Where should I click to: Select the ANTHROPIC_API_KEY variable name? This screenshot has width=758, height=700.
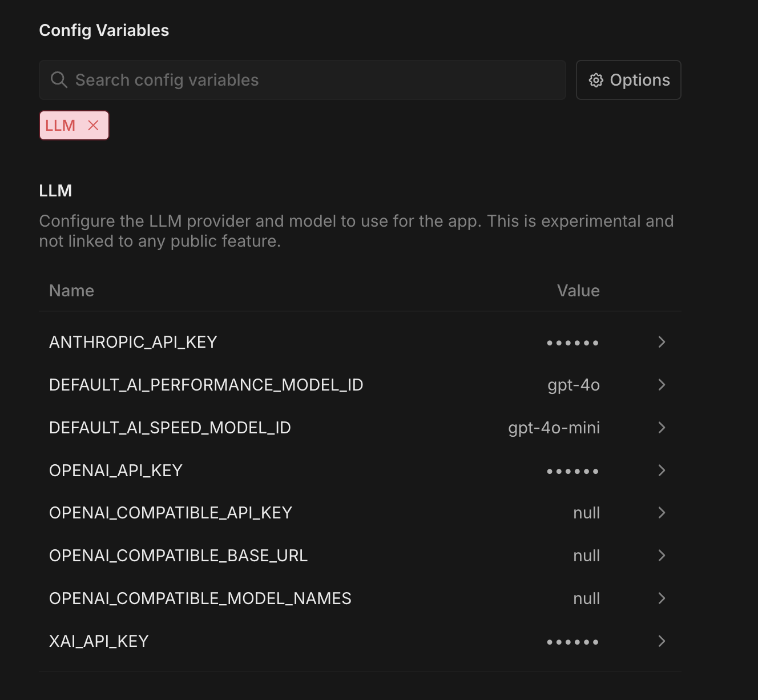tap(133, 342)
